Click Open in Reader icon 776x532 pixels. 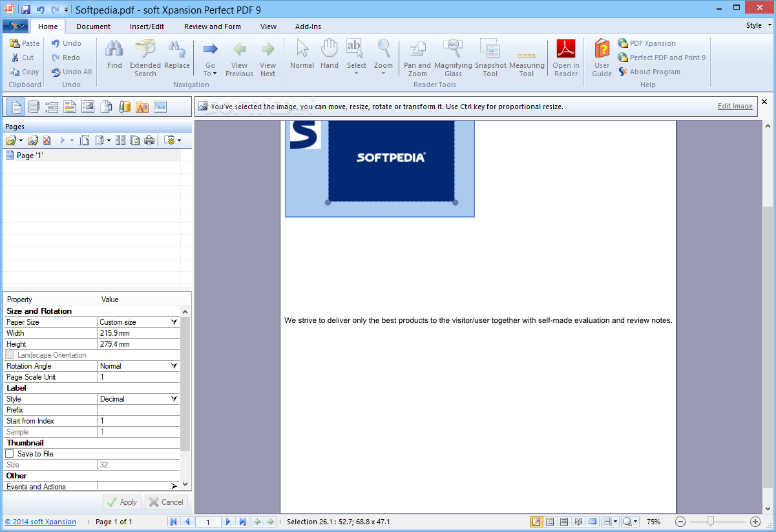pyautogui.click(x=566, y=49)
